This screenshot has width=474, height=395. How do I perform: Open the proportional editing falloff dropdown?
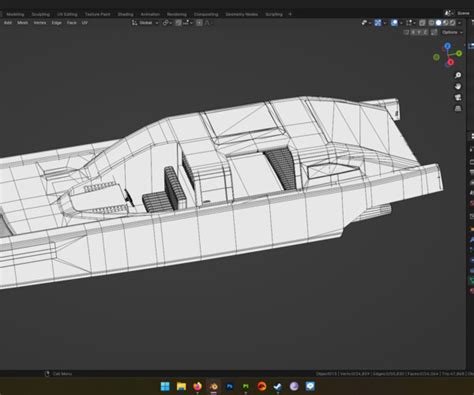point(208,23)
